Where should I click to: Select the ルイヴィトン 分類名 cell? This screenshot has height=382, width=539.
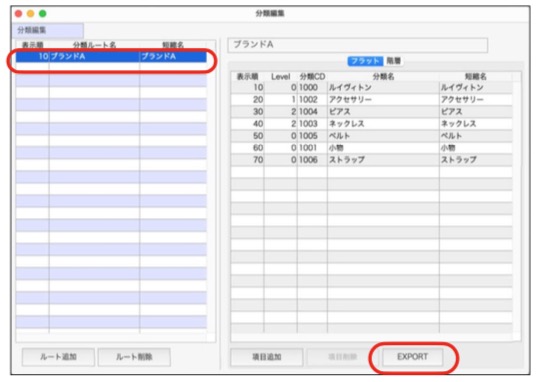point(383,87)
